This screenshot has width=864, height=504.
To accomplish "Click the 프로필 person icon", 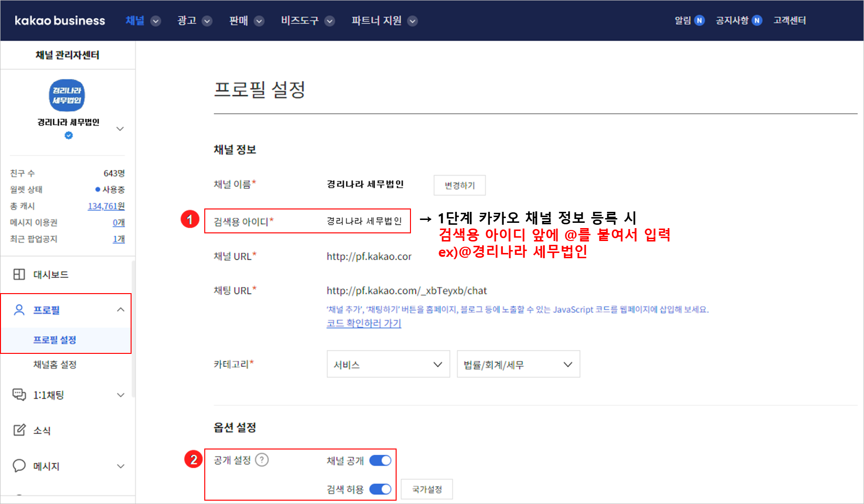I will pyautogui.click(x=19, y=310).
